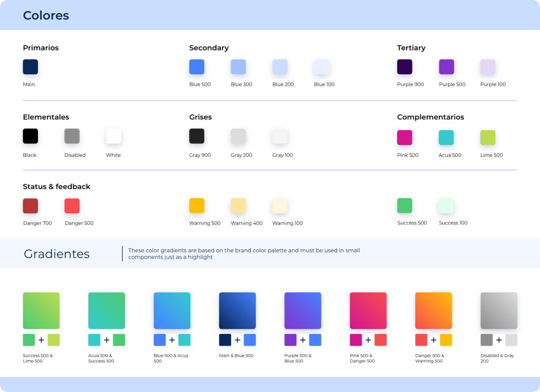The width and height of the screenshot is (540, 392).
Task: Select the Lime 500 complementary swatch
Action: coord(488,138)
